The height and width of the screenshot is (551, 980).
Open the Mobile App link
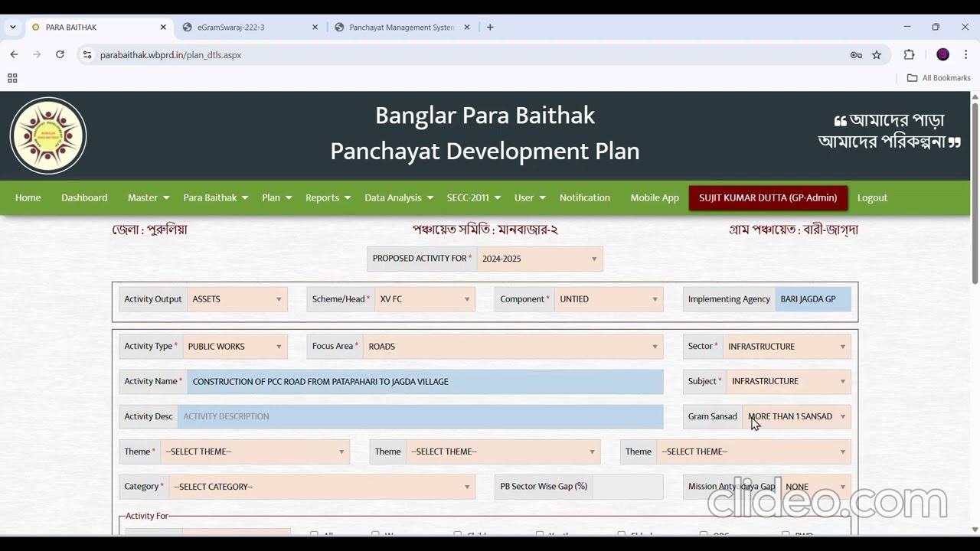pyautogui.click(x=655, y=197)
